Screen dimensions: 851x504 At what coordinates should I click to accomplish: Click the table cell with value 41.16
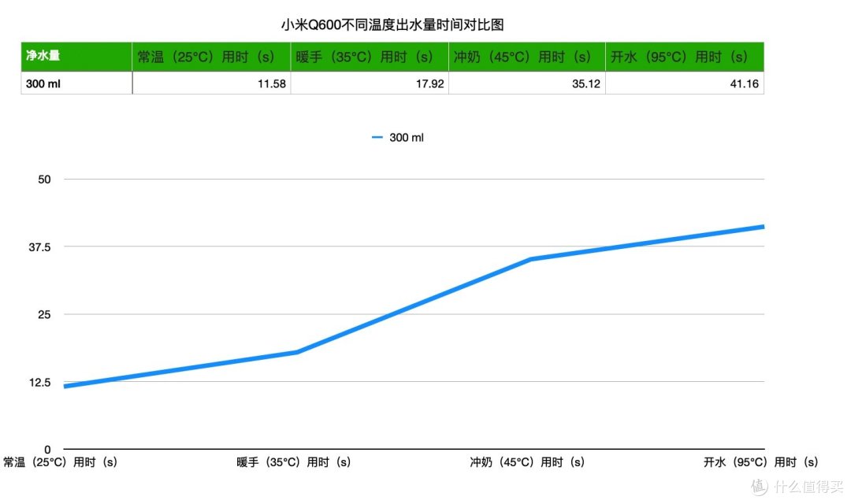[x=685, y=83]
